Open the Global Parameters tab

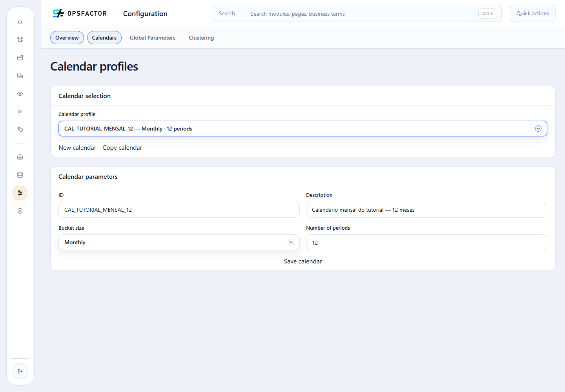[153, 38]
